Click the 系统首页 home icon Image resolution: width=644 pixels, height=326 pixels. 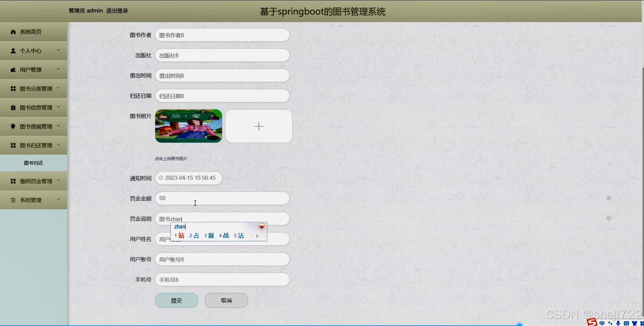point(13,32)
